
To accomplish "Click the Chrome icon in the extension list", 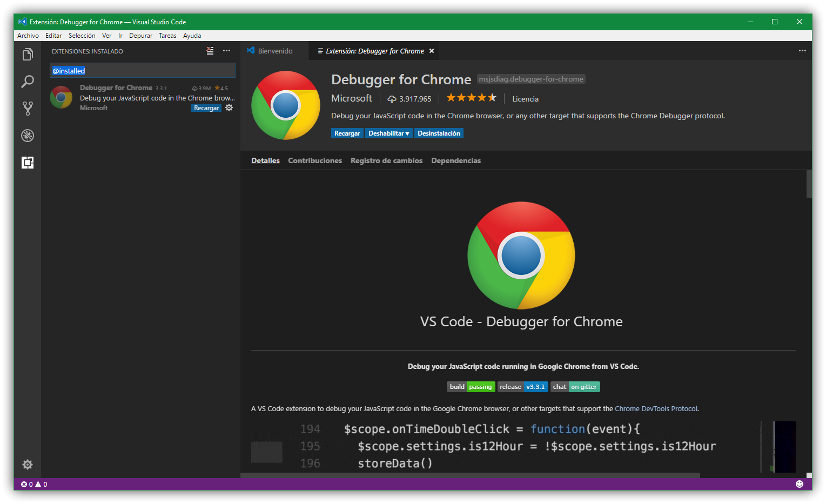I will (61, 98).
